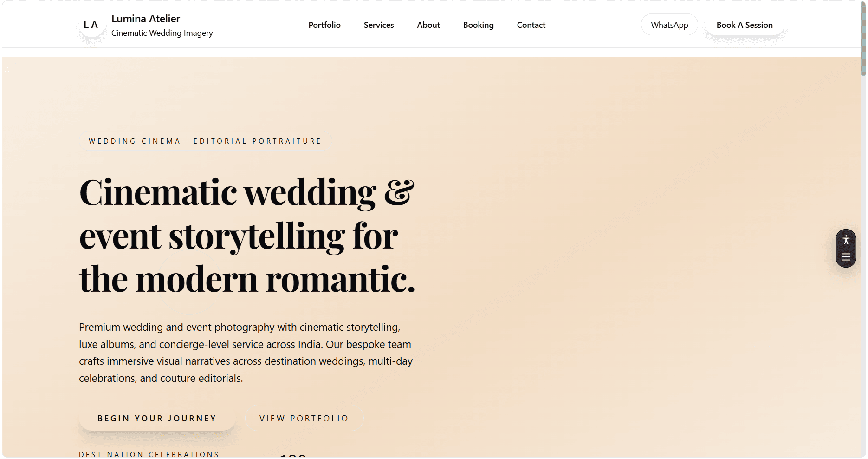This screenshot has width=868, height=459.
Task: Select About in the top navigation
Action: tap(428, 25)
